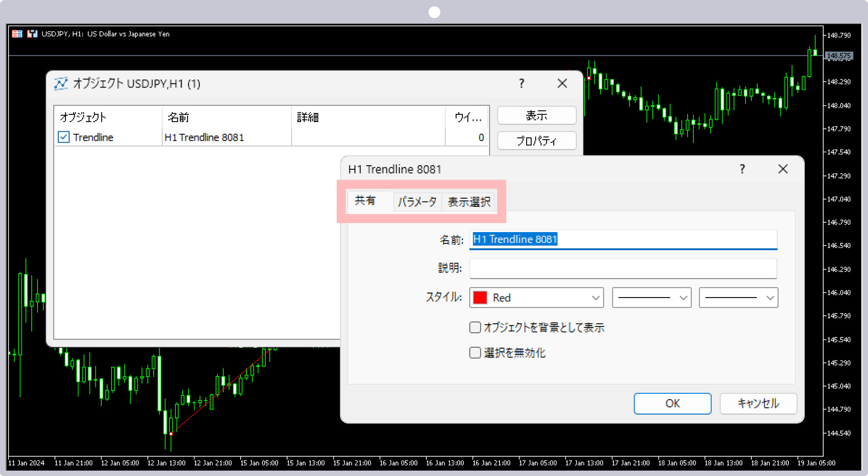
Task: Click the 表示 button
Action: coord(537,115)
